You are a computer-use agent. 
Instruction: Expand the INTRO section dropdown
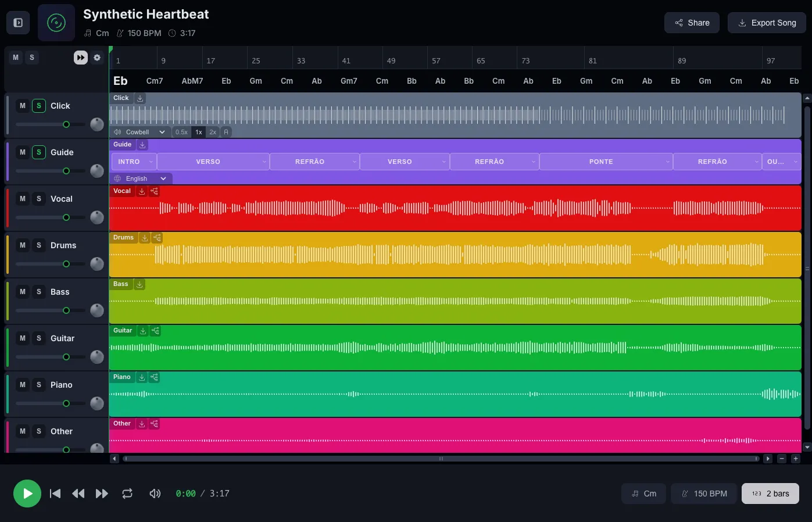coord(151,162)
